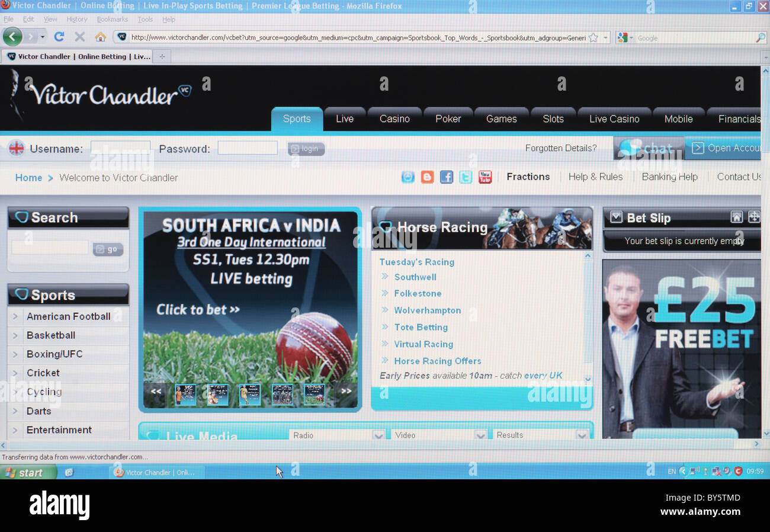Viewport: 770px width, 532px height.
Task: Open the YouTube social icon
Action: coord(485,177)
